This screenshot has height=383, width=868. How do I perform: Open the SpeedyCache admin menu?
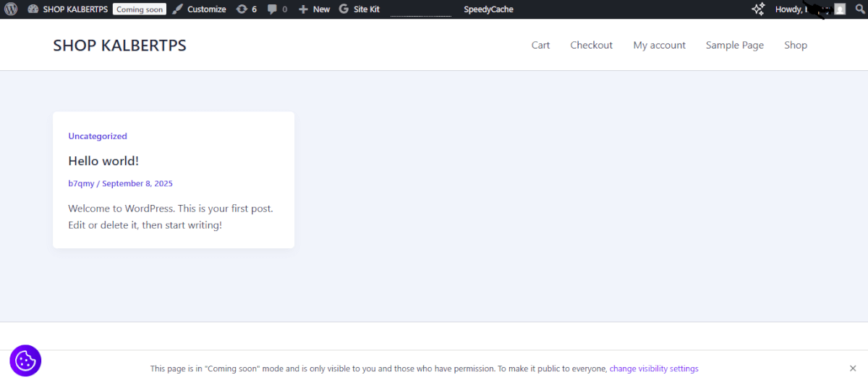point(488,9)
